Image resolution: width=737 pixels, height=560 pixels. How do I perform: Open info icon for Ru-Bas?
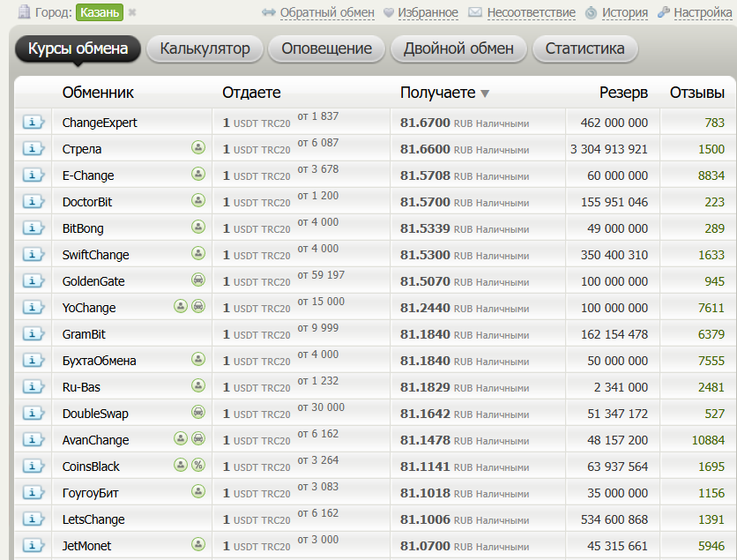(33, 386)
